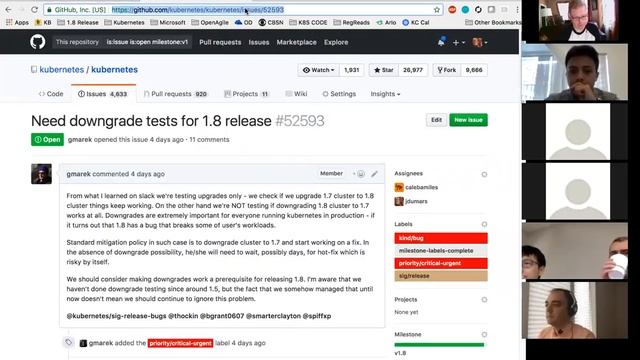Open Explore in top navigation
The width and height of the screenshot is (640, 360).
point(336,42)
